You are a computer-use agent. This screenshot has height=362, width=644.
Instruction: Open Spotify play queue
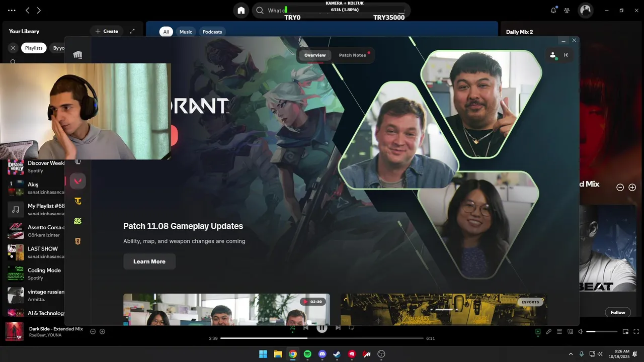559,332
